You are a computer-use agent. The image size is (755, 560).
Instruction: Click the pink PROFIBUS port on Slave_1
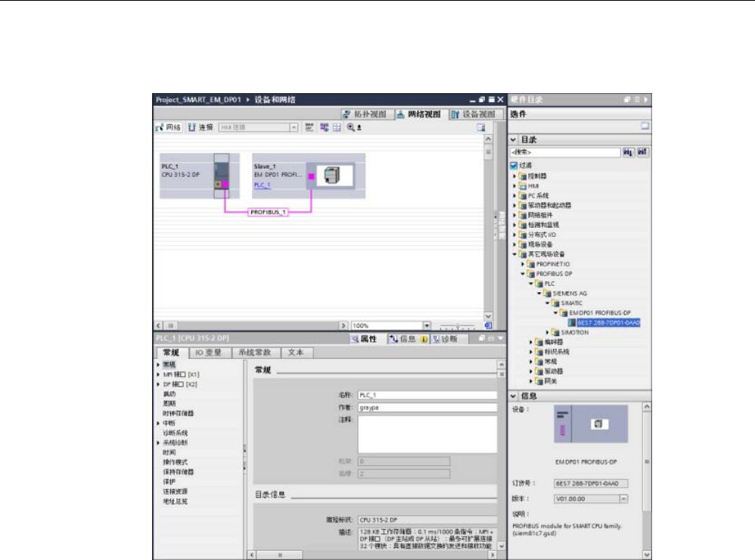coord(311,177)
